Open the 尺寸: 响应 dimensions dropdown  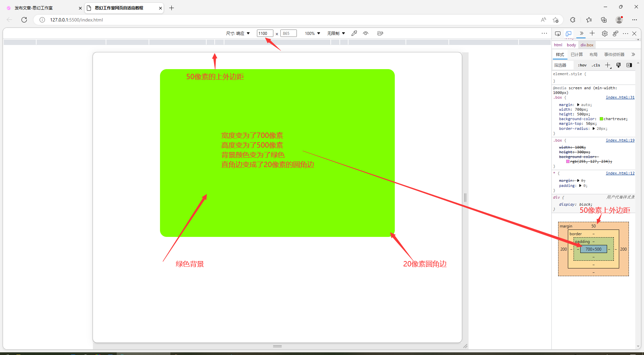238,33
